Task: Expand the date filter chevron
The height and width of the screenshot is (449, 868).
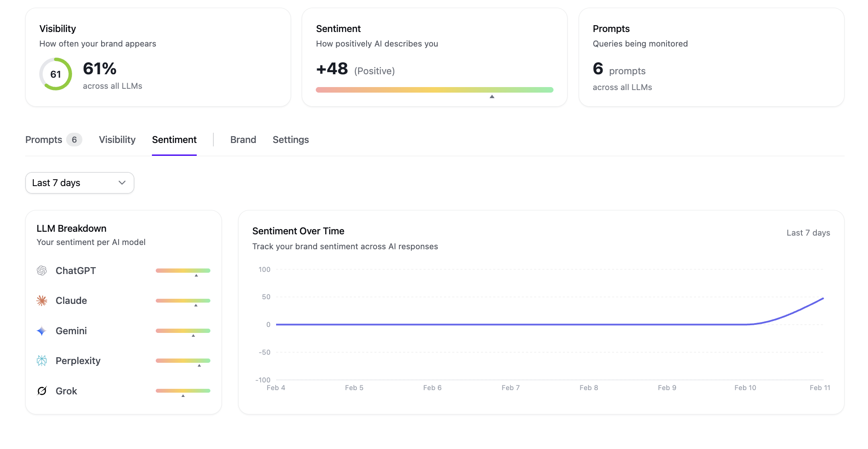Action: pyautogui.click(x=122, y=183)
